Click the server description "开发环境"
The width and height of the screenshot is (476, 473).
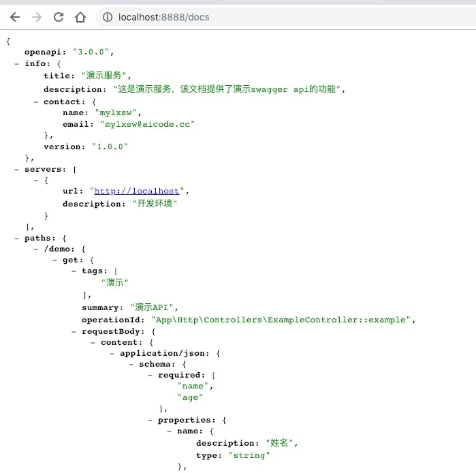(x=155, y=204)
